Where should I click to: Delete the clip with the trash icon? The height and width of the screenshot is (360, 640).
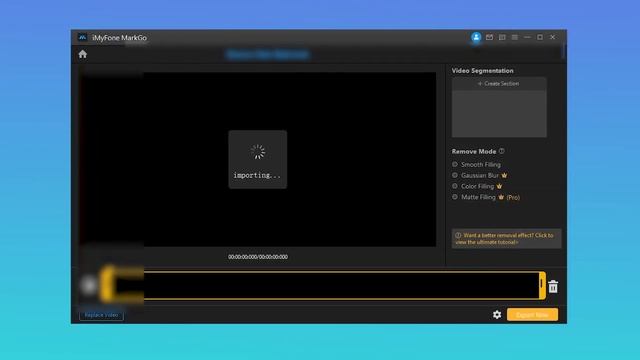click(x=553, y=287)
